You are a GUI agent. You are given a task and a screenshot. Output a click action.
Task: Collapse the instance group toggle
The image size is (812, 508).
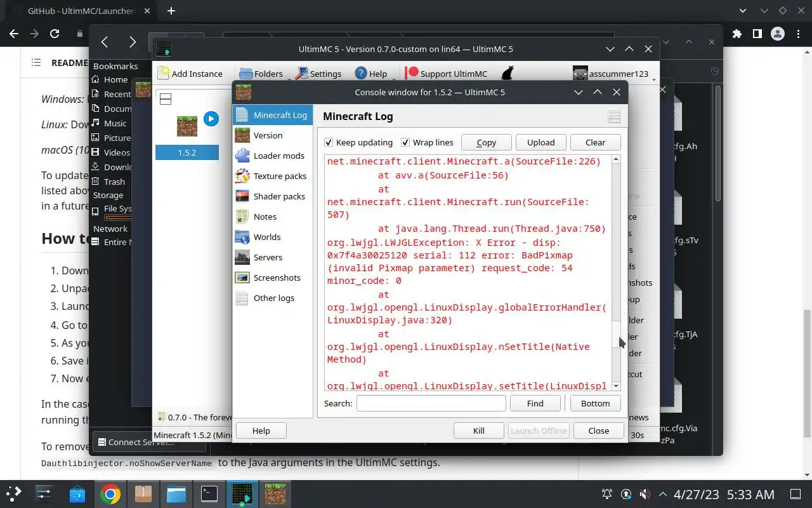point(166,99)
